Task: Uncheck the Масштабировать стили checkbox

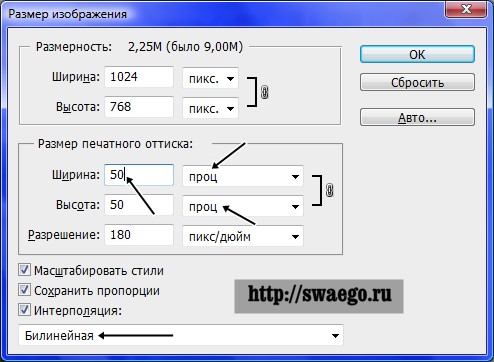Action: (x=24, y=270)
